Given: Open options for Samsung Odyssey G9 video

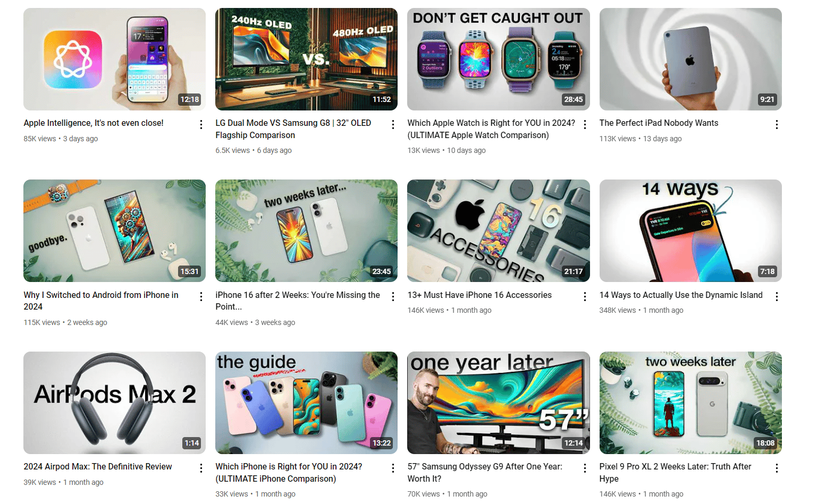Looking at the screenshot, I should [x=585, y=468].
